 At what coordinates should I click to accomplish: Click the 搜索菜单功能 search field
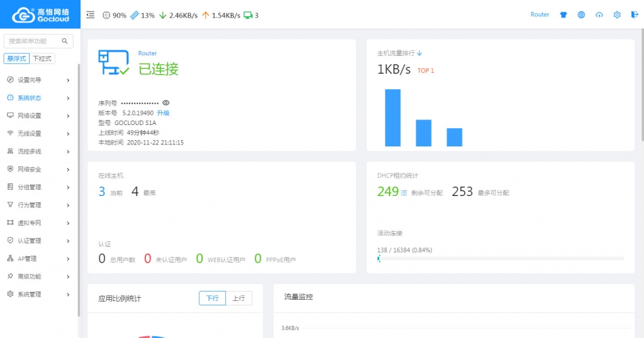pos(34,41)
